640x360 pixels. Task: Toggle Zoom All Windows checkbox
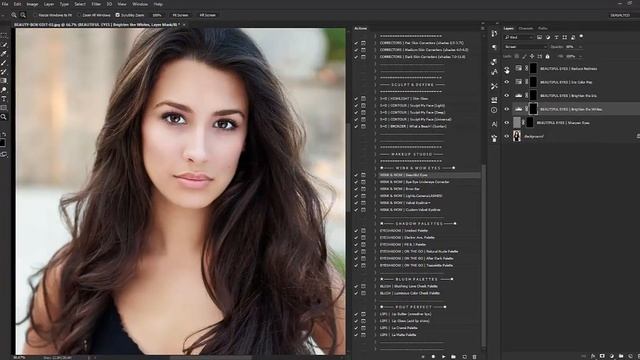click(80, 15)
